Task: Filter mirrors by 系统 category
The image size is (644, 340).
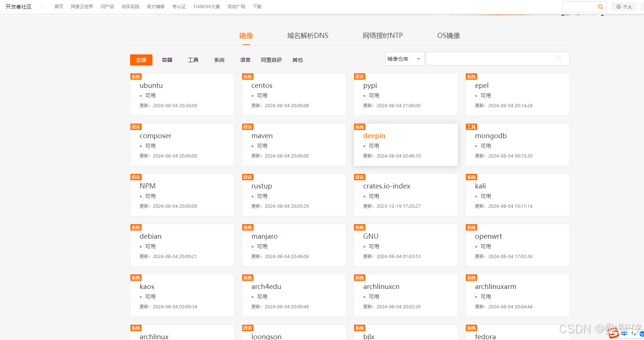Action: tap(220, 60)
